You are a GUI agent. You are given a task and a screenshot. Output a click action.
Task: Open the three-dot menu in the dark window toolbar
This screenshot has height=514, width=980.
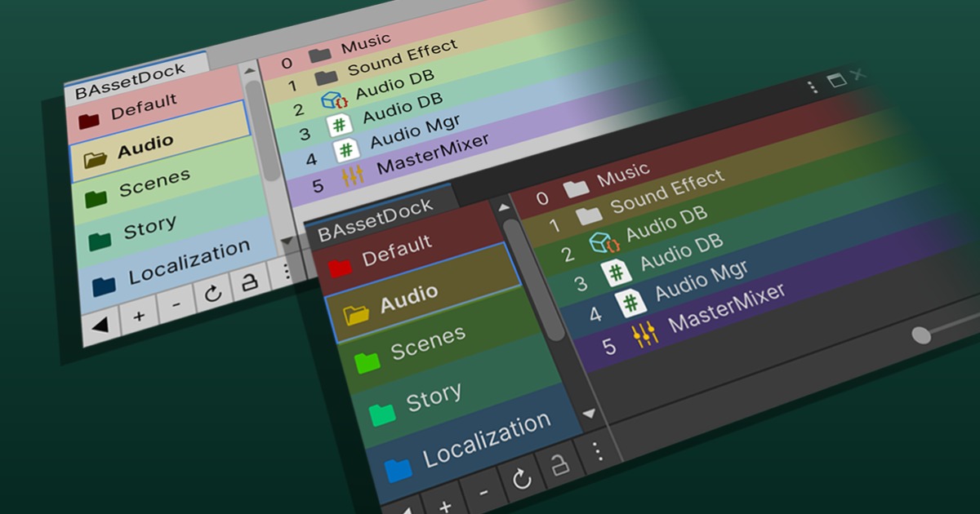point(596,451)
